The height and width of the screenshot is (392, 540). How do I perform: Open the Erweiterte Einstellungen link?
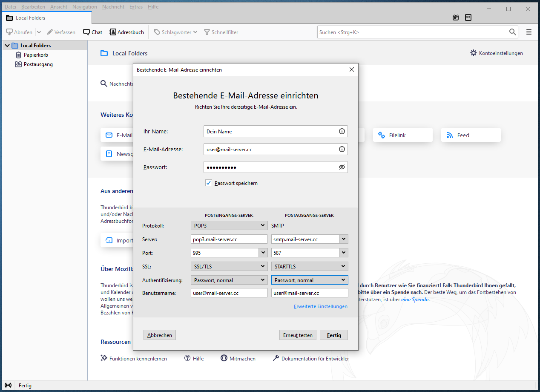320,306
